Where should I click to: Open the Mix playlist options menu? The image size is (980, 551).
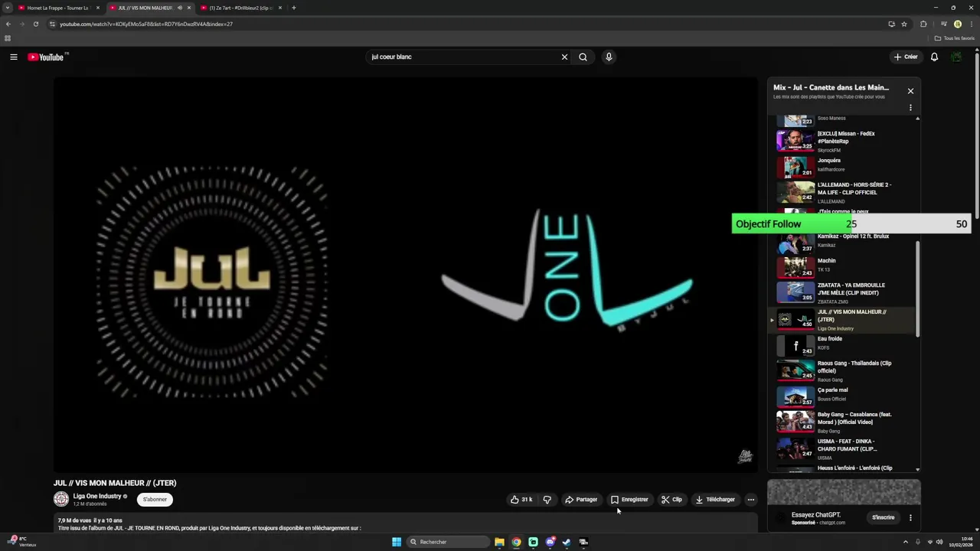click(x=910, y=108)
